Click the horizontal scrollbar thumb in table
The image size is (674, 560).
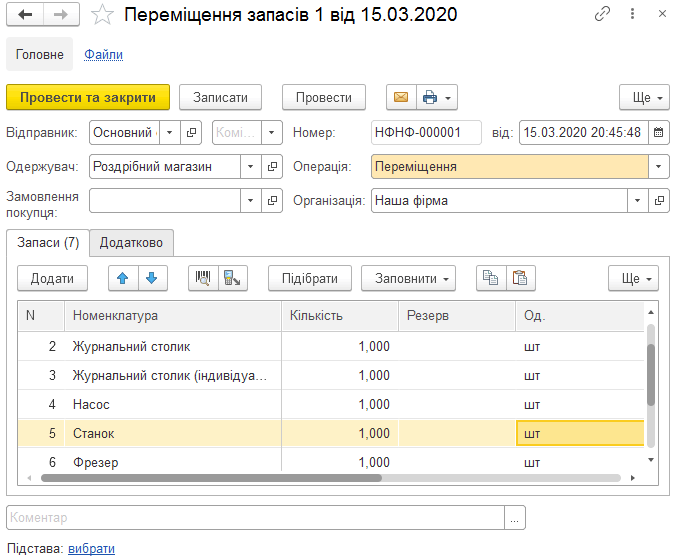211,478
